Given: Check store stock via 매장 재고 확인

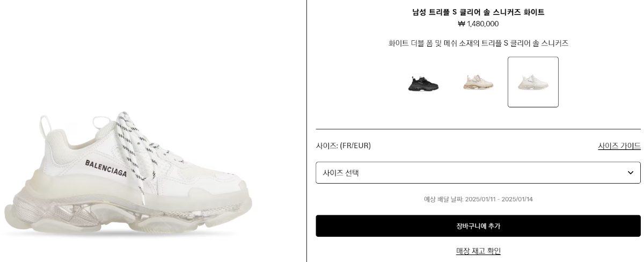Looking at the screenshot, I should point(478,251).
